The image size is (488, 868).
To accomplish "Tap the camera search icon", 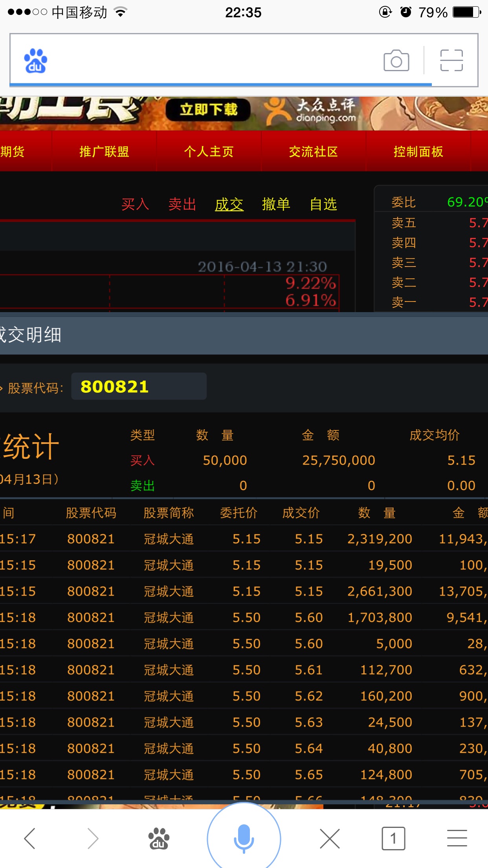I will [x=396, y=61].
